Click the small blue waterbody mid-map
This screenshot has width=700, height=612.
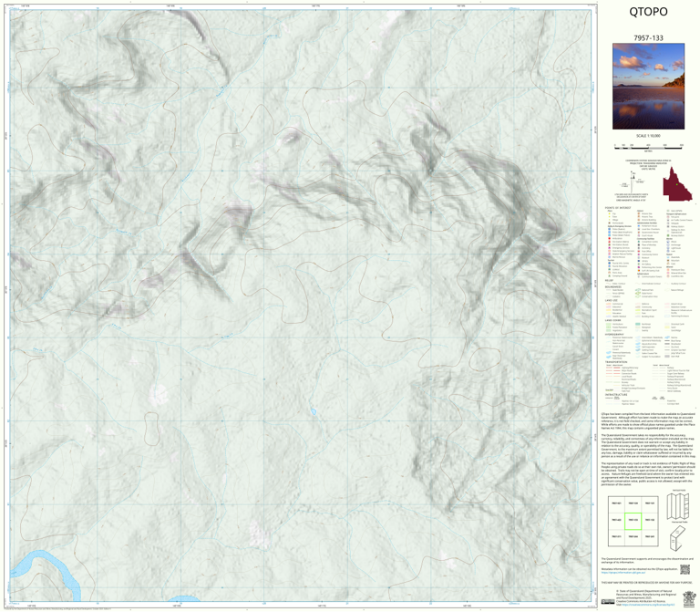[314, 411]
